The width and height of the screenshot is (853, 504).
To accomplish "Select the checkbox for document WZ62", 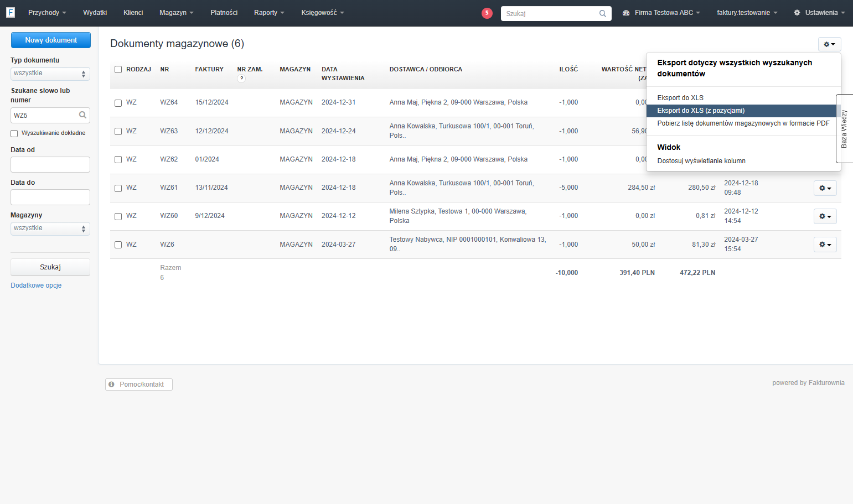I will click(118, 159).
